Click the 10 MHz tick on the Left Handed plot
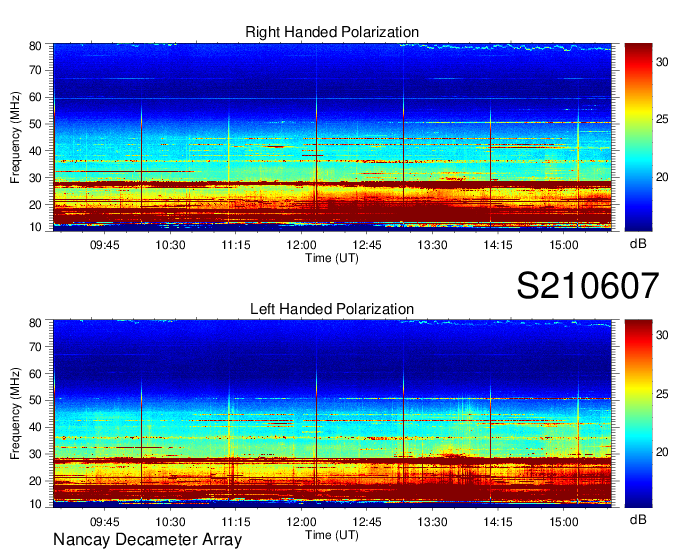Screen dimensions: 680x552 pos(35,504)
